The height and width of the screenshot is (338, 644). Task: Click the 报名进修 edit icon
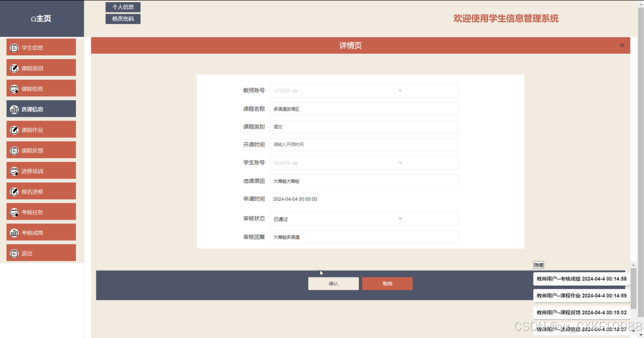click(14, 191)
